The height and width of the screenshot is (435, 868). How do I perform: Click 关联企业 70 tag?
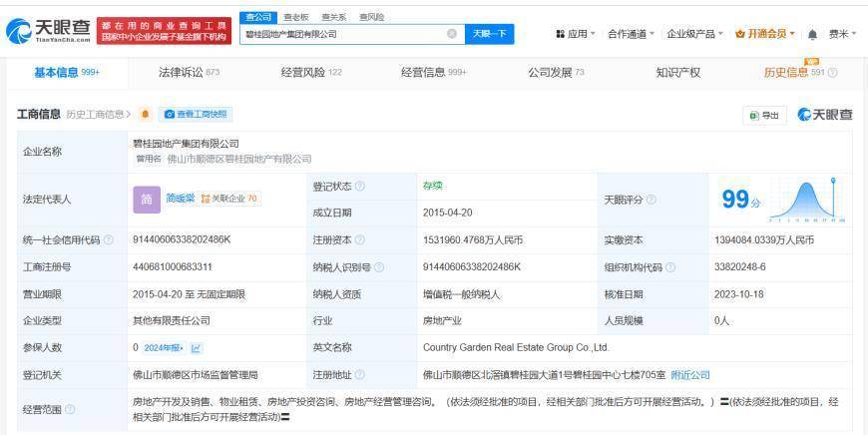[229, 199]
